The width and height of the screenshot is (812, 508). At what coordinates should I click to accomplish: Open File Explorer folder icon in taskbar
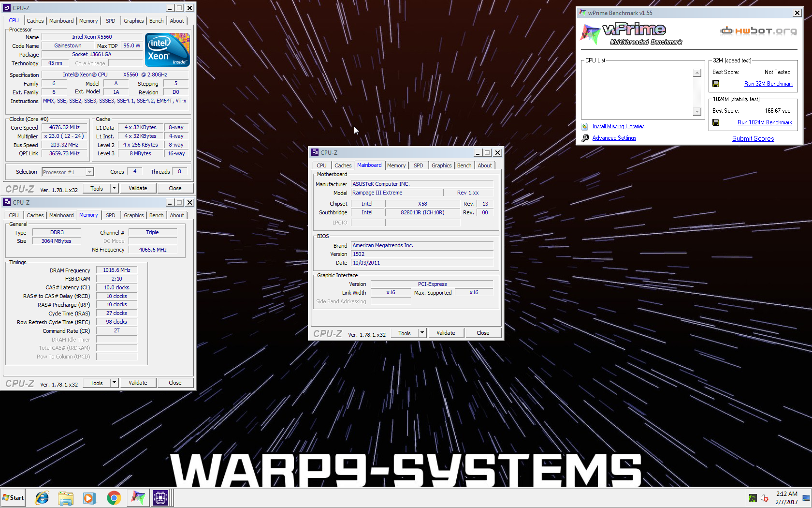pyautogui.click(x=65, y=497)
